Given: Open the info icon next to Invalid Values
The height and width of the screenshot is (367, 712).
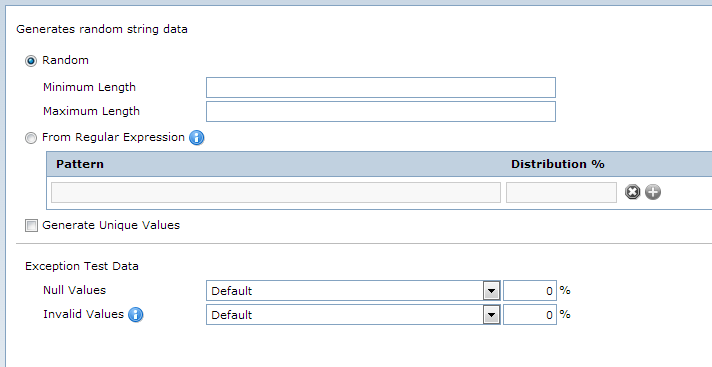Looking at the screenshot, I should (135, 314).
